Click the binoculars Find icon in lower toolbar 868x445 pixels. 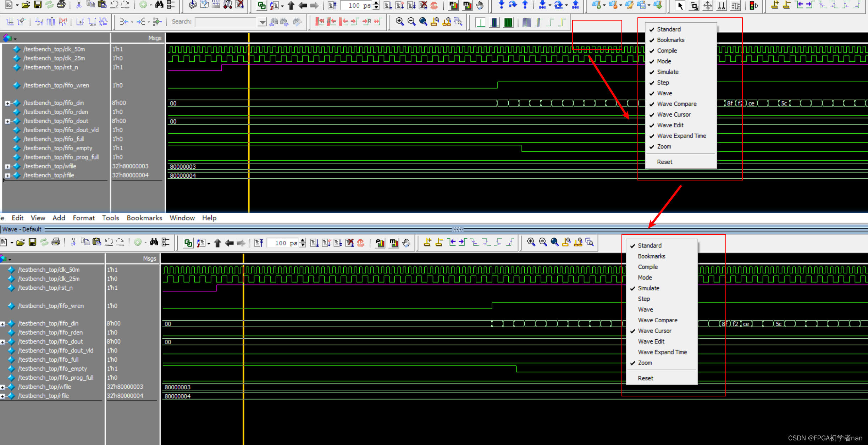(x=154, y=242)
